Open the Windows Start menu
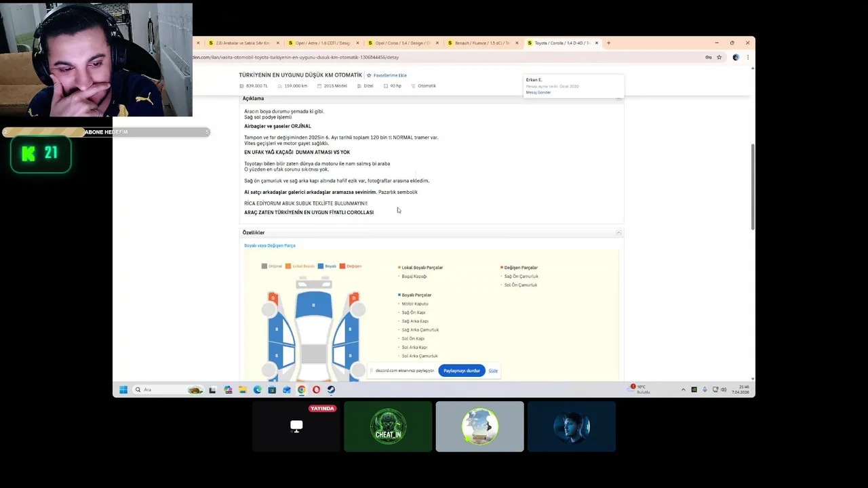Screen dimensions: 868x488 pyautogui.click(x=123, y=390)
